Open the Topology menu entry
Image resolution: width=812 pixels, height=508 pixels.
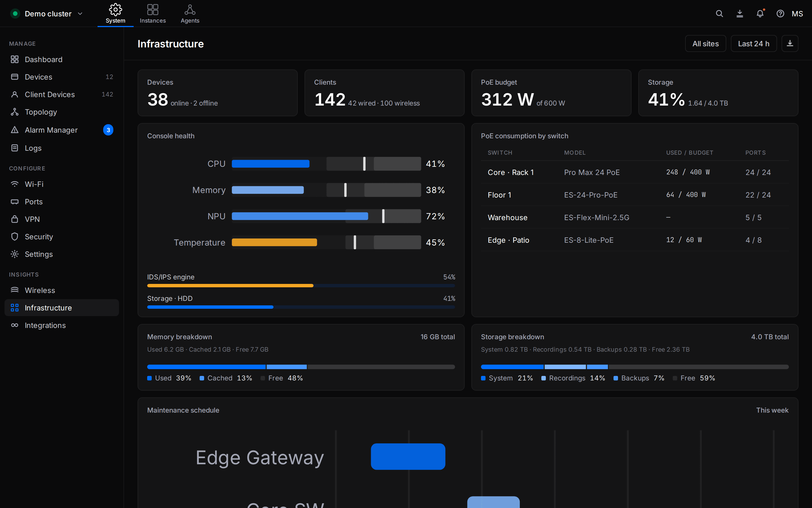coord(62,112)
